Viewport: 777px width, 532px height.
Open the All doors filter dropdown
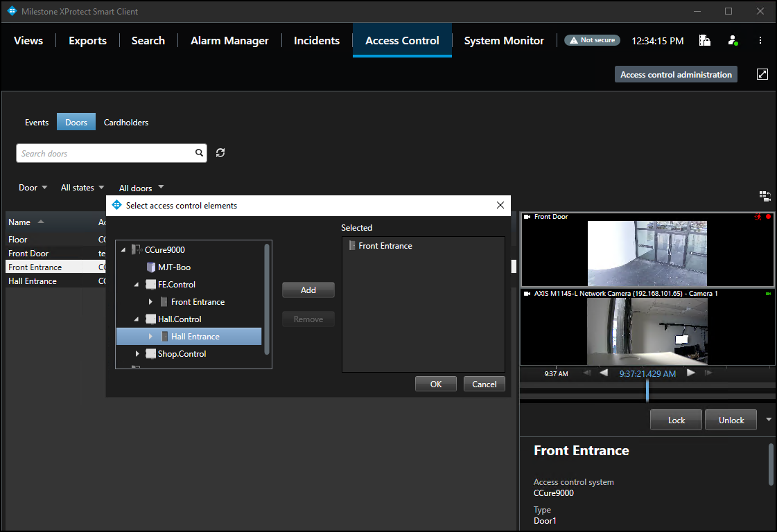click(x=141, y=188)
